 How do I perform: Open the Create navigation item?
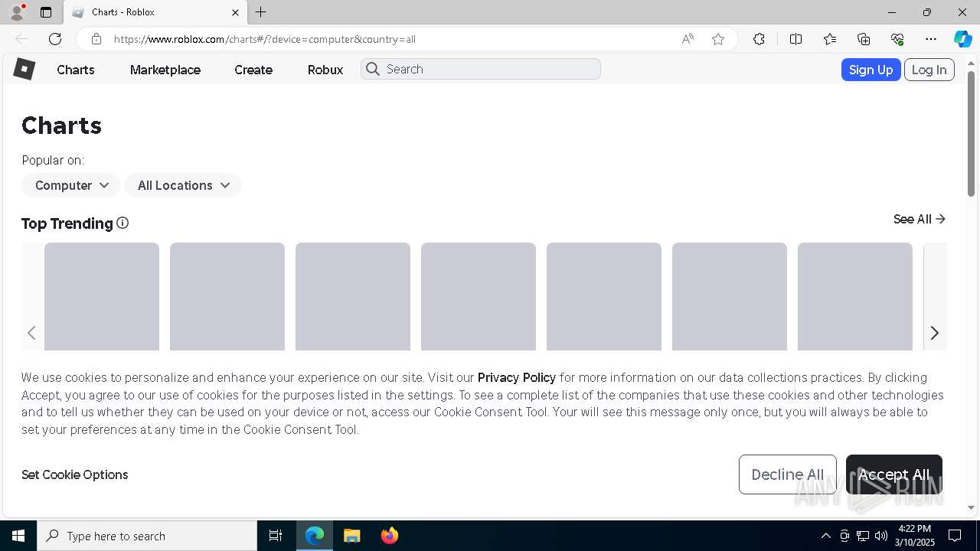[x=253, y=70]
